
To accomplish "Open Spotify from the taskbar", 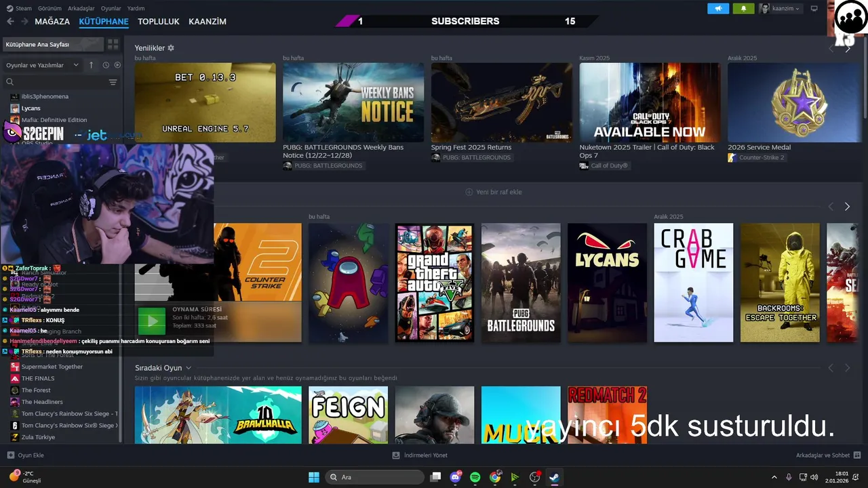I will click(475, 477).
